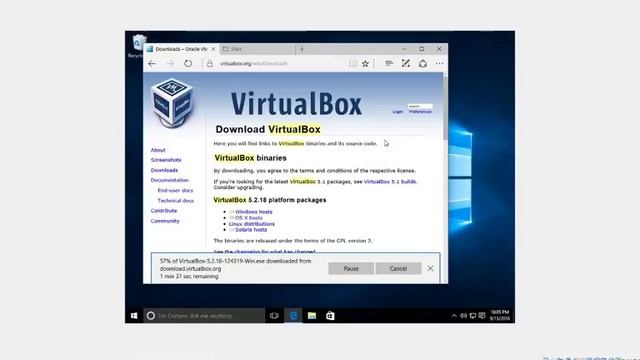Click the Edge icon on taskbar
The image size is (640, 360).
(293, 316)
